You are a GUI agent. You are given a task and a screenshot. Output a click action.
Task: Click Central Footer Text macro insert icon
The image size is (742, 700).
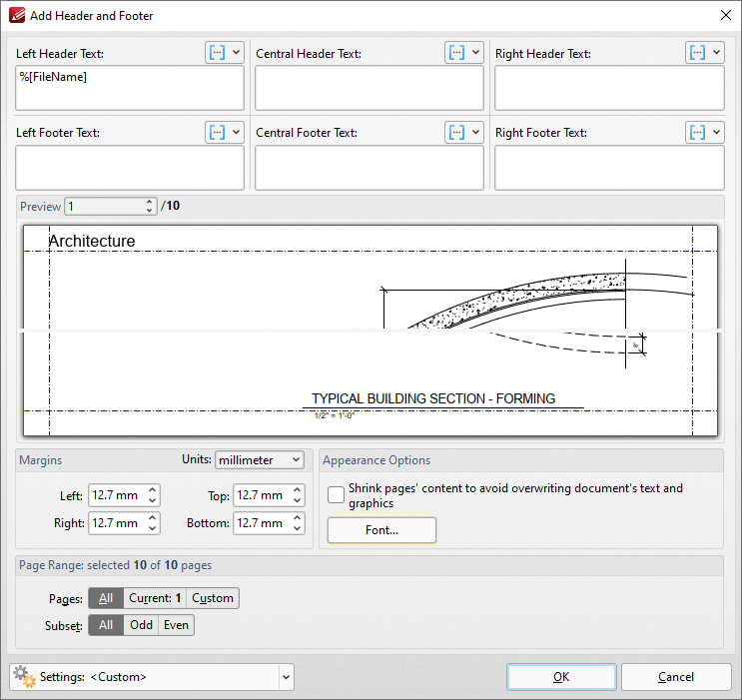coord(456,133)
